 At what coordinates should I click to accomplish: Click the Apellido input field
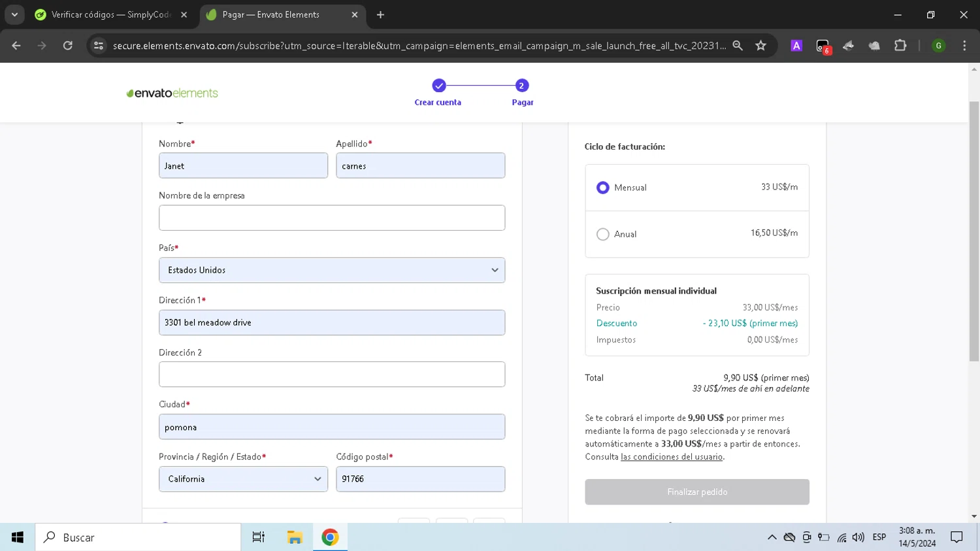pyautogui.click(x=420, y=165)
